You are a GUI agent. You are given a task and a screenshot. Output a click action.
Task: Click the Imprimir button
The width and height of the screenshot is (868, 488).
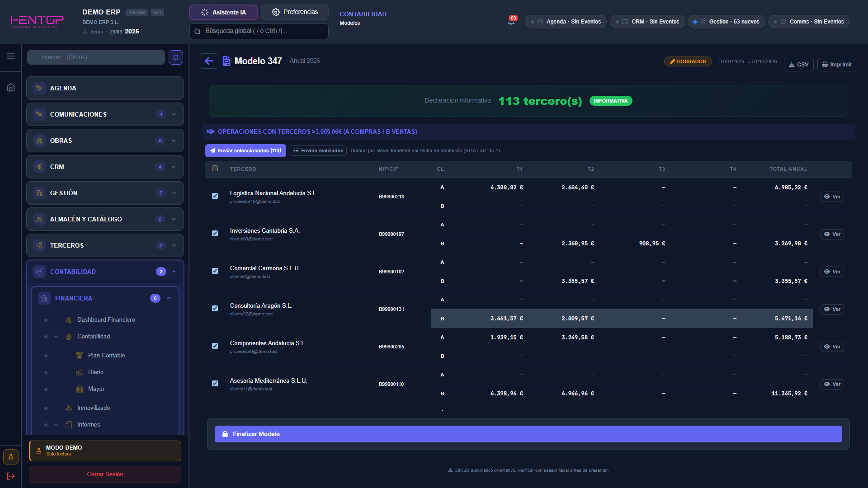(x=837, y=65)
